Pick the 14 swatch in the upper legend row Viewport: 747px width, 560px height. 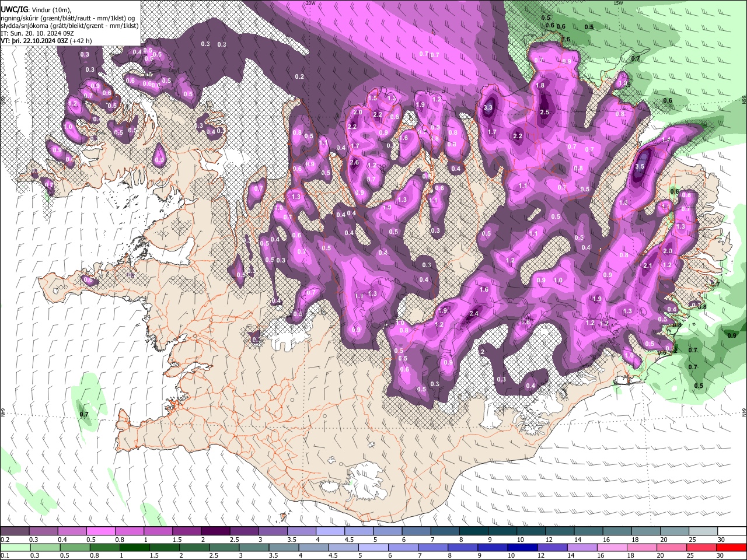click(589, 531)
